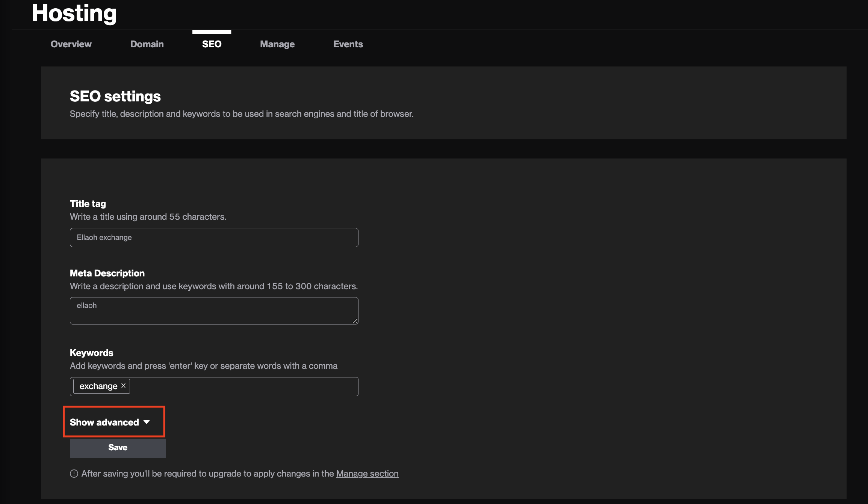The image size is (868, 504).
Task: Open the Events tab
Action: 348,44
